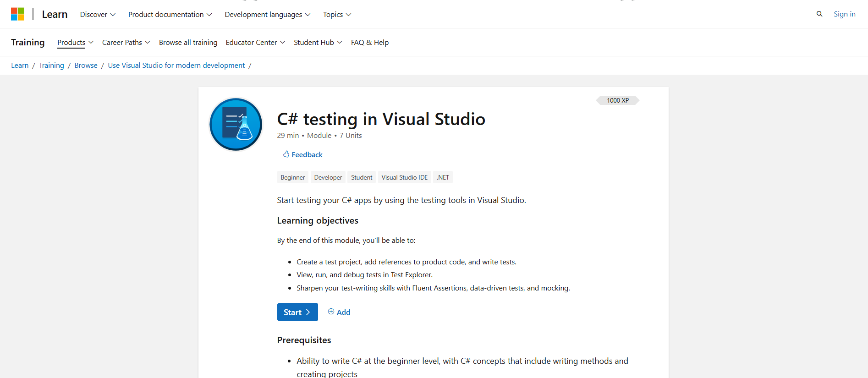Click the Visual Studio IDE tag
The height and width of the screenshot is (378, 868).
tap(404, 177)
